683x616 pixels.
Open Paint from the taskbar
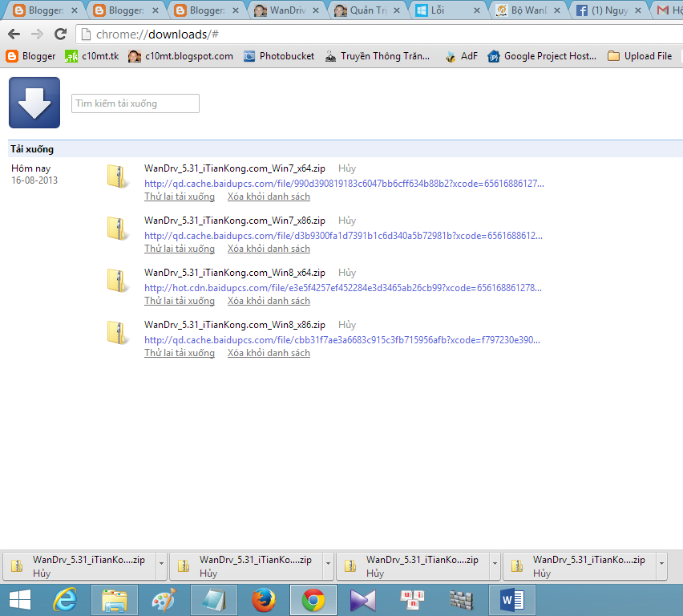pyautogui.click(x=164, y=600)
